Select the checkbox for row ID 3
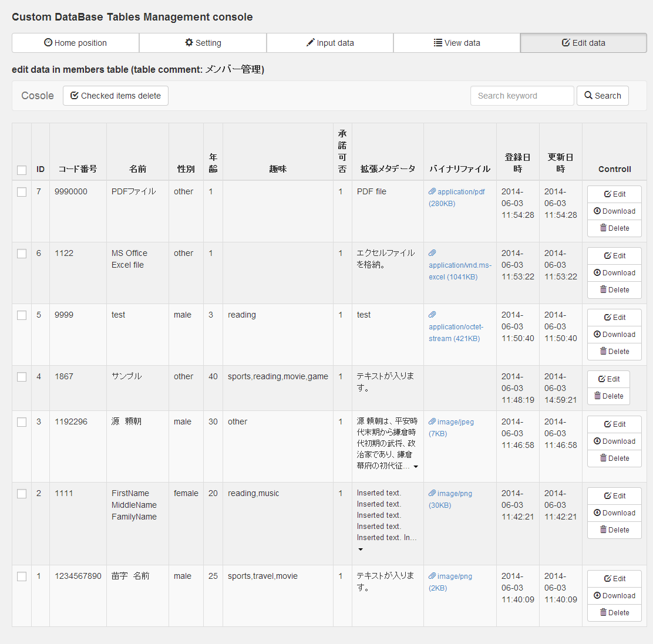 [x=22, y=422]
